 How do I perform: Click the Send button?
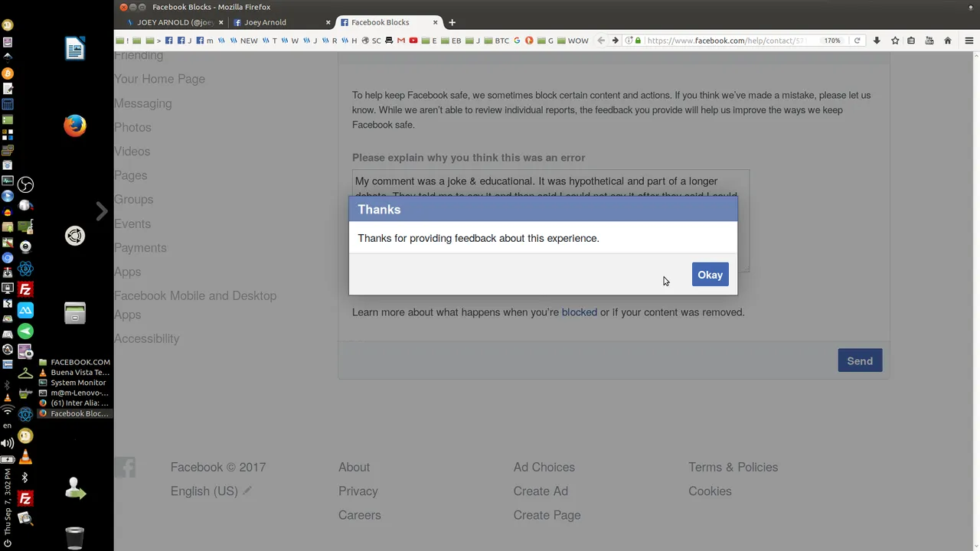tap(860, 360)
